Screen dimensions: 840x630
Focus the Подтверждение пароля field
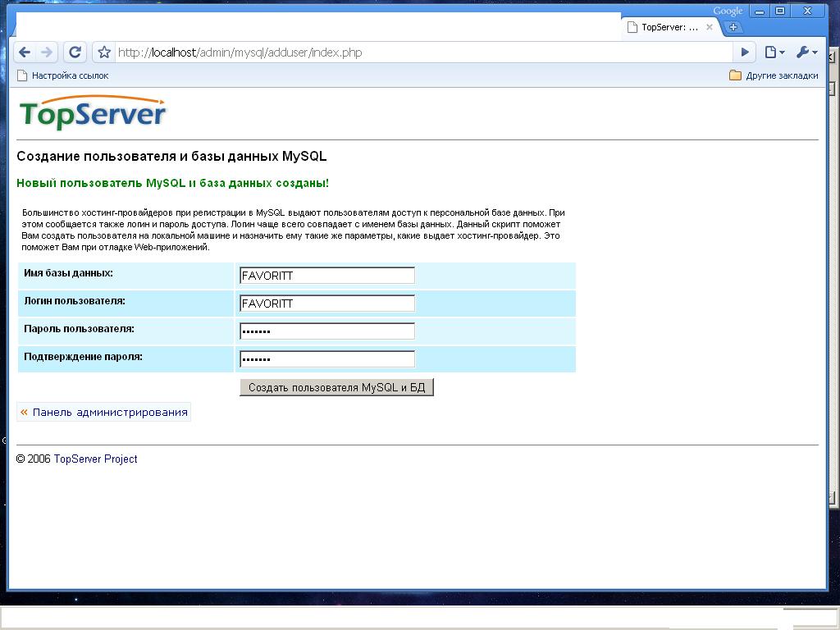click(327, 359)
